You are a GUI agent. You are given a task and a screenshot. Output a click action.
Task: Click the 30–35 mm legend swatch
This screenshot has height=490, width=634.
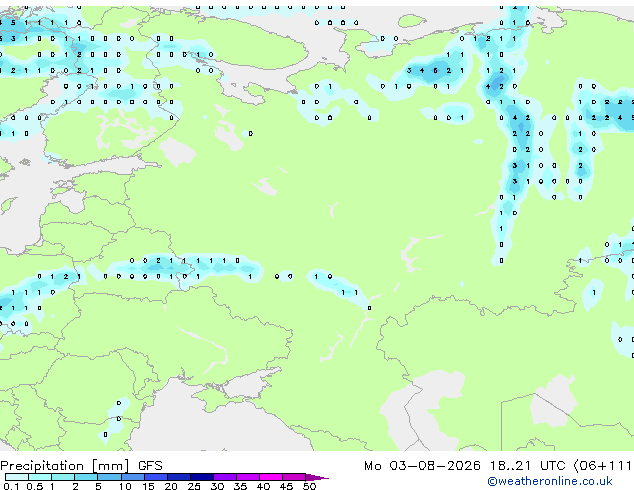pos(225,477)
